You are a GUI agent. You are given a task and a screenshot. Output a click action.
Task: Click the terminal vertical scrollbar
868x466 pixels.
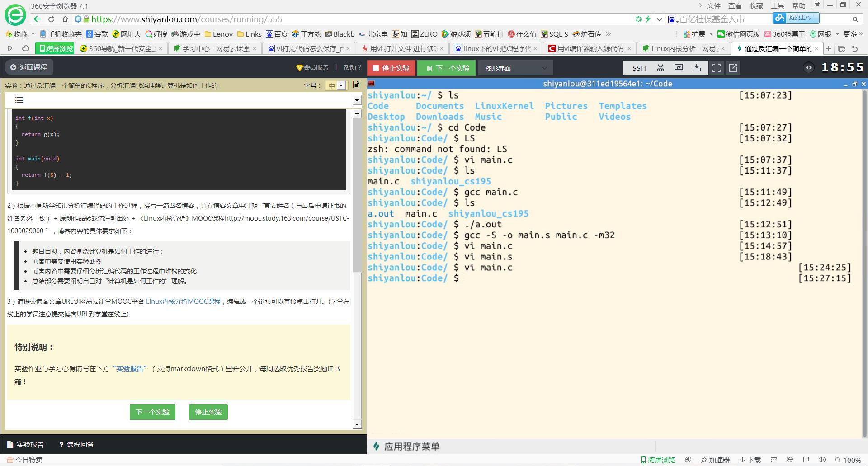(865, 264)
